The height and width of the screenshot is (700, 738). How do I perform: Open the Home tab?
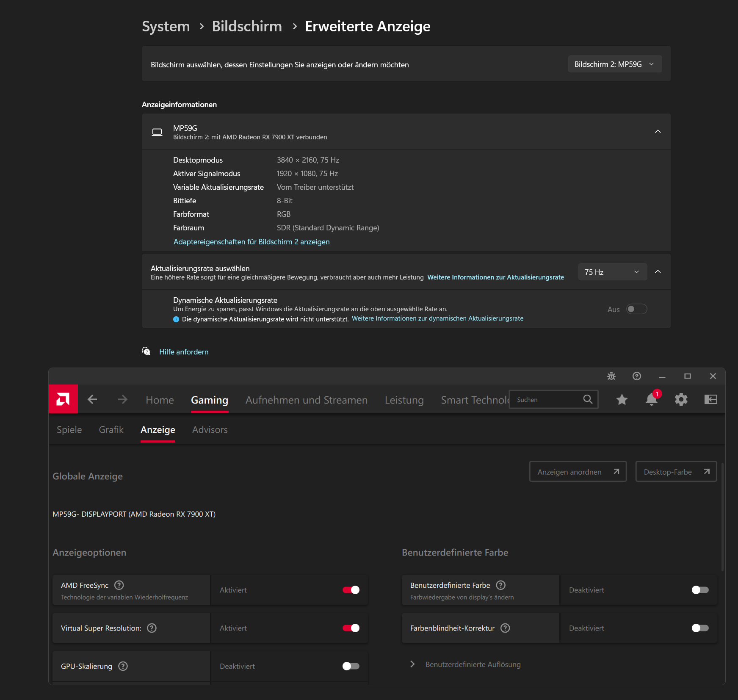tap(160, 400)
